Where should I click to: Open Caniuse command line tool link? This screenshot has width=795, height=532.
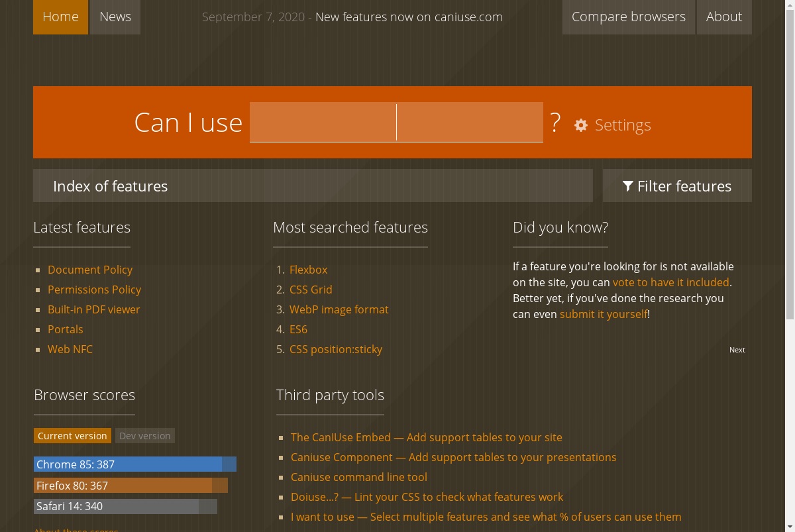pos(359,477)
